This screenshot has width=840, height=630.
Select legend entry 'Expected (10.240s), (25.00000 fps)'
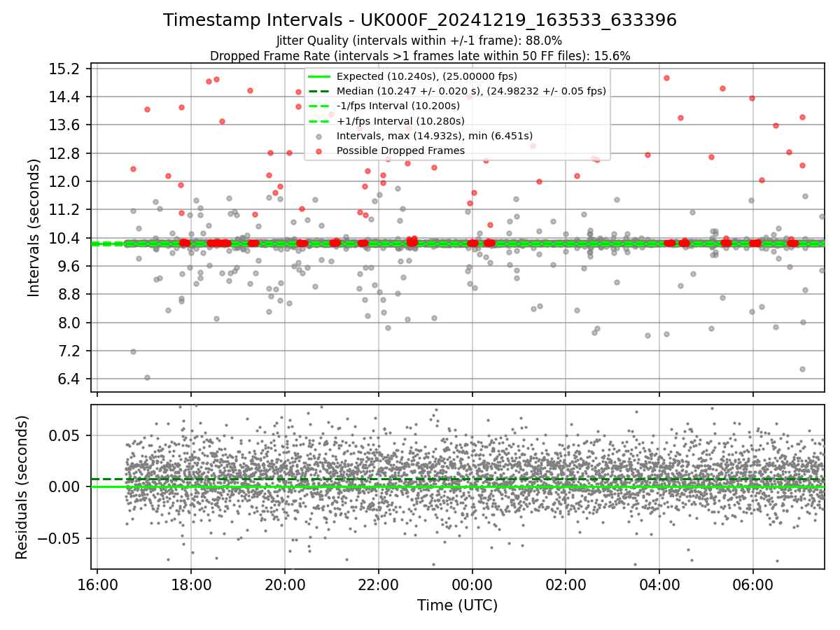(427, 76)
